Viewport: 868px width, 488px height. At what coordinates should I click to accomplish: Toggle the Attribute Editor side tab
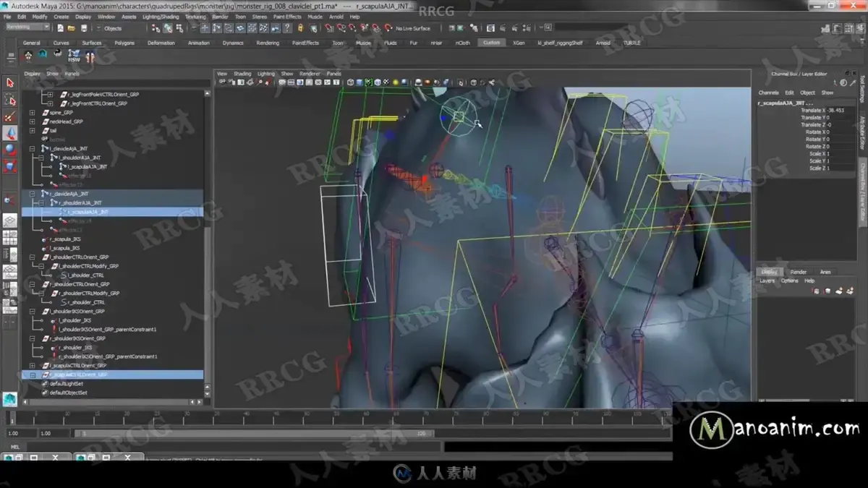[x=862, y=132]
